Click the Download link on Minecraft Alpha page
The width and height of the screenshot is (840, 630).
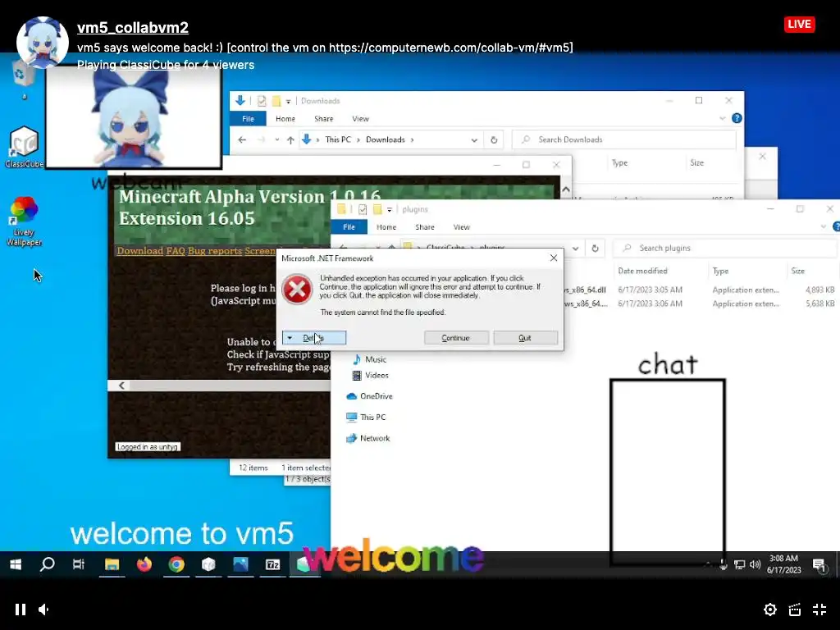[139, 251]
